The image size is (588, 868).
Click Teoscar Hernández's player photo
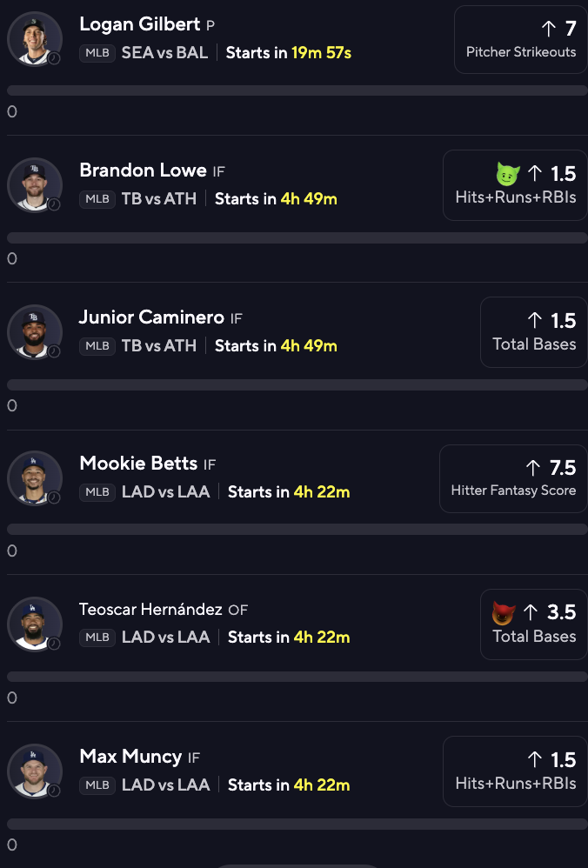click(35, 624)
